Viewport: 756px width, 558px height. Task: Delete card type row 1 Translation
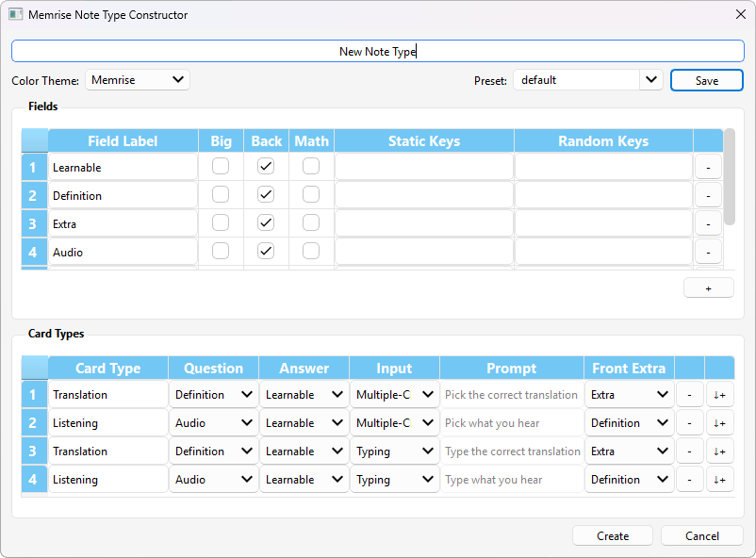pyautogui.click(x=689, y=395)
